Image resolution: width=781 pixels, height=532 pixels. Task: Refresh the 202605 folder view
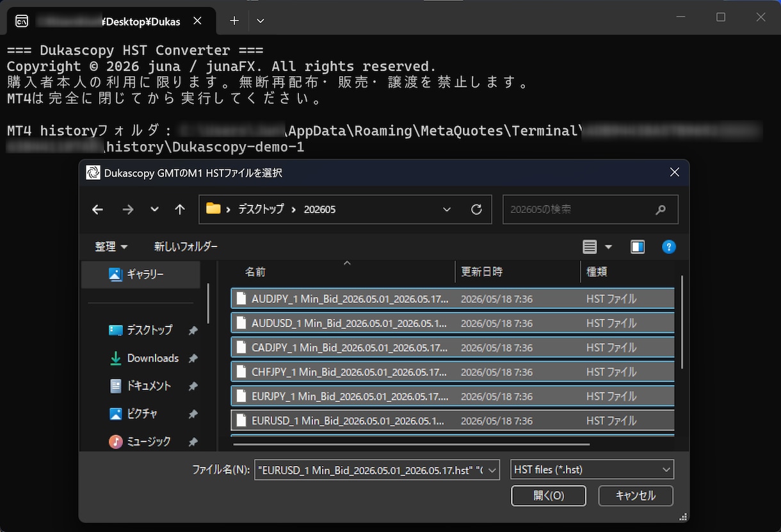(x=476, y=209)
